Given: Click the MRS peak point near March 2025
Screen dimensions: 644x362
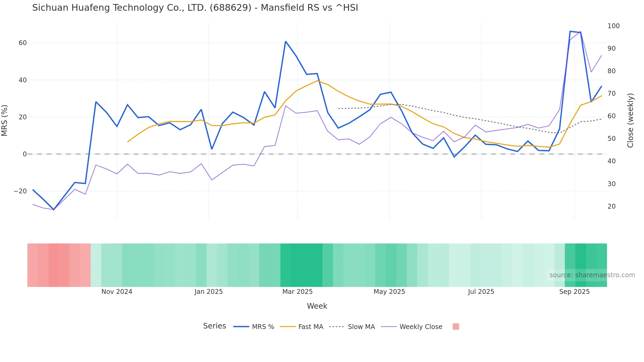Looking at the screenshot, I should click(286, 42).
